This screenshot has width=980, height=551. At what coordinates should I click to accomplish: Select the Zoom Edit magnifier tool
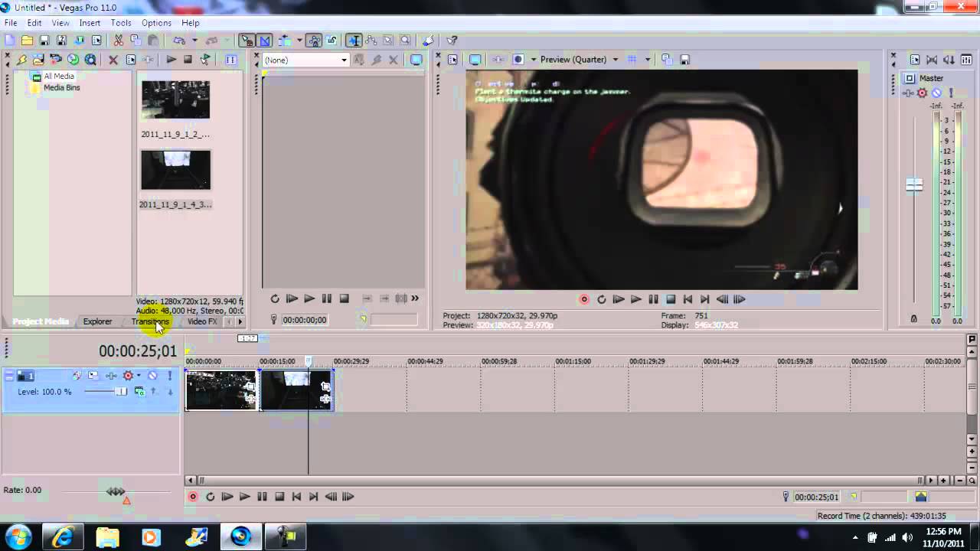point(405,41)
